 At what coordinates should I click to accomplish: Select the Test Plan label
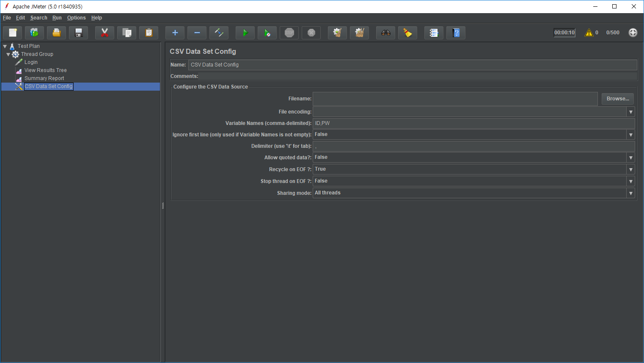click(29, 46)
